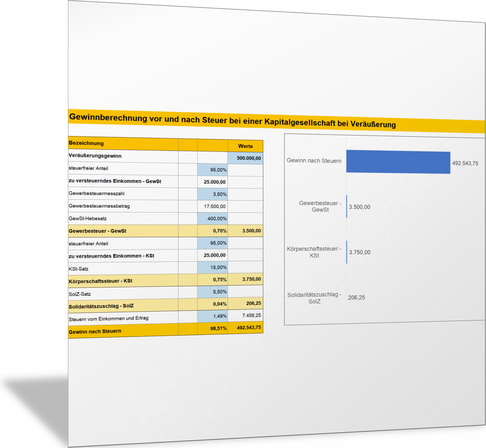Click 95,00% in the first steuerfreier Anteil row
Screen dimensions: 486x448
(x=212, y=170)
